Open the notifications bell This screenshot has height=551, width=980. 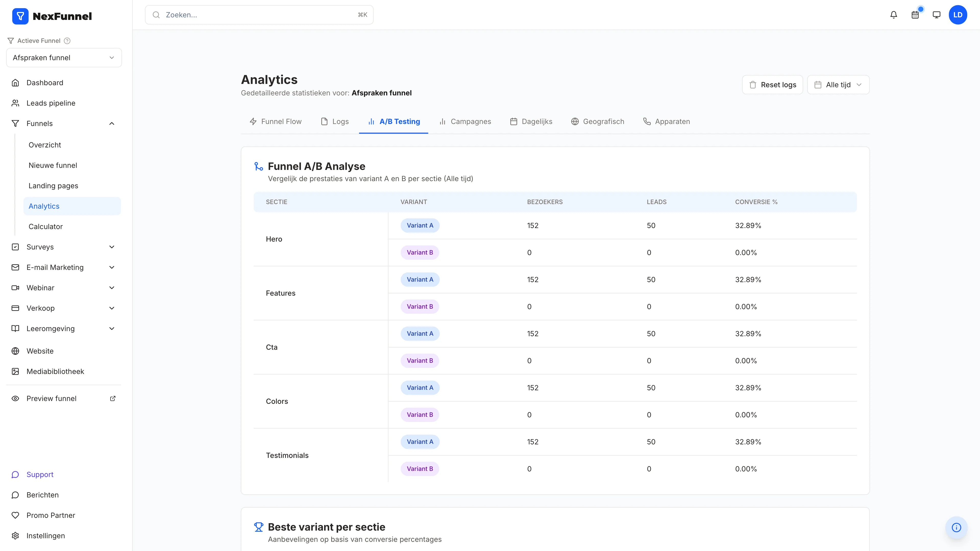[894, 15]
